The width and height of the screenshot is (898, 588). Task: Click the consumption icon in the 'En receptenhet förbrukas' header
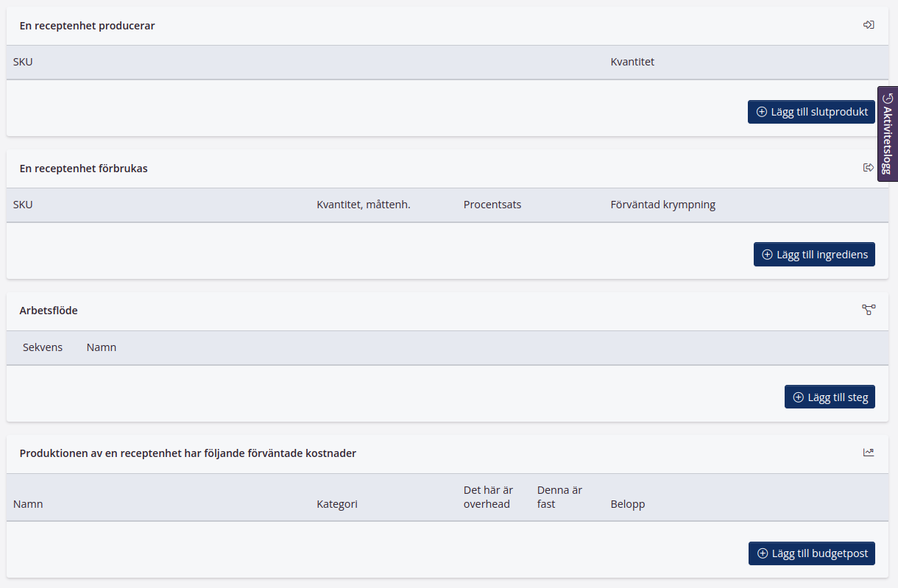point(869,168)
